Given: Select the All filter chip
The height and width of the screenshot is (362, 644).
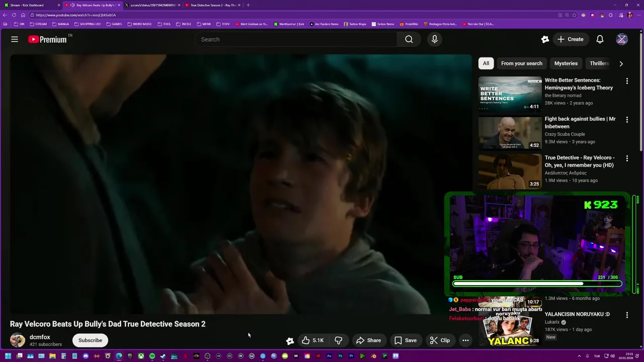Looking at the screenshot, I should 486,63.
